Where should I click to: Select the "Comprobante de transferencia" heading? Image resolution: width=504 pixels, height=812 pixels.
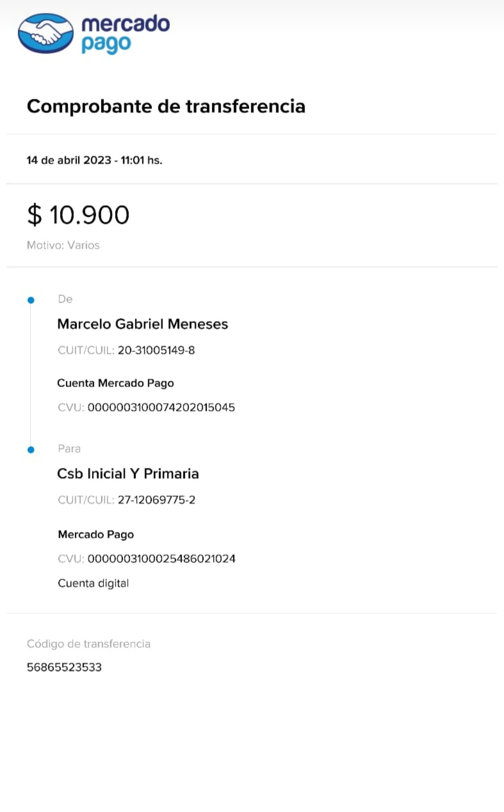click(166, 106)
